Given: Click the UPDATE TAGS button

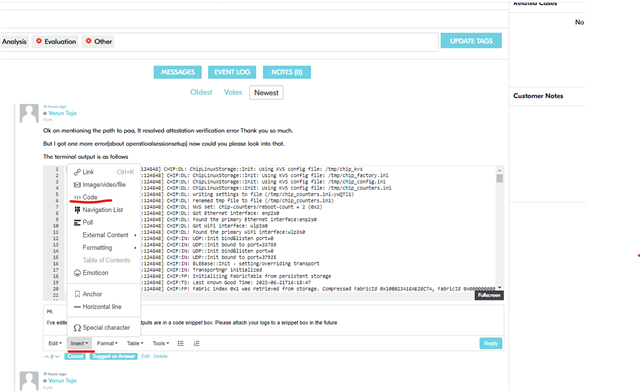Looking at the screenshot, I should tap(471, 41).
